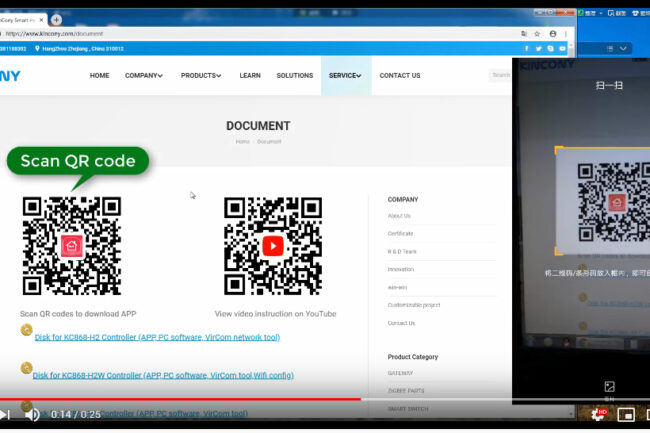Click the Innovation sidebar link
This screenshot has width=650, height=433.
pyautogui.click(x=400, y=269)
